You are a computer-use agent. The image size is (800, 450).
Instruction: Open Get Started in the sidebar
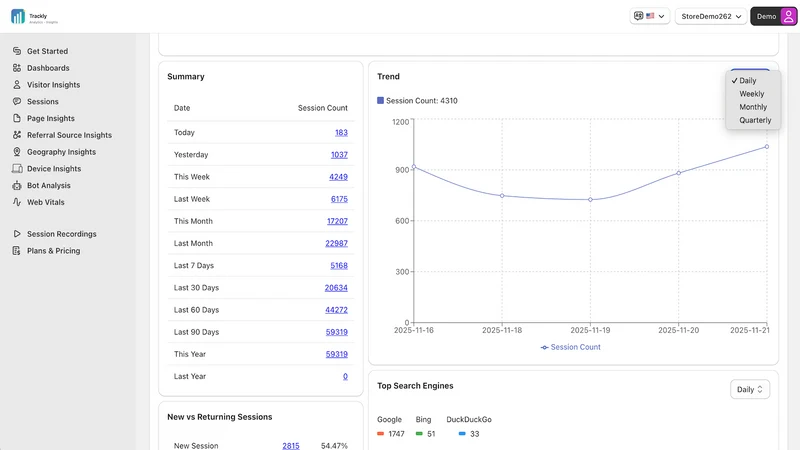(x=47, y=51)
